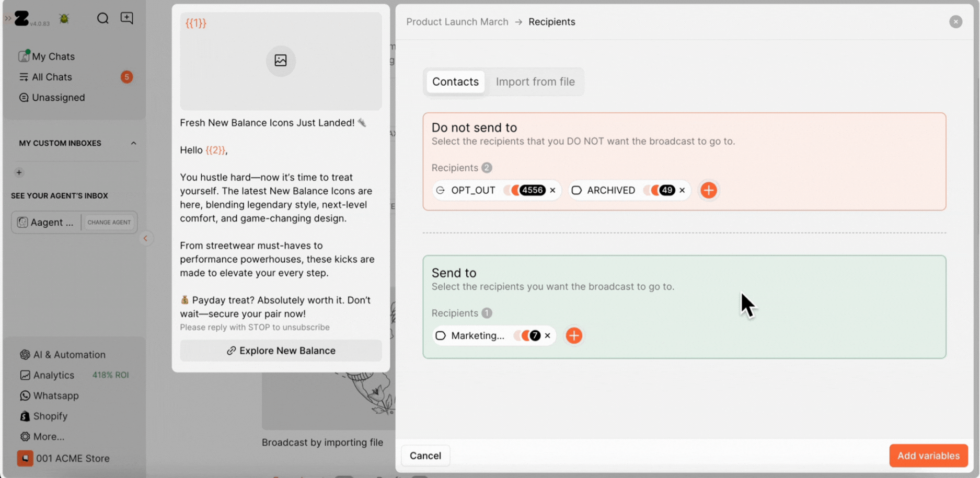The height and width of the screenshot is (478, 980).
Task: Open the Shopify integration
Action: click(x=44, y=416)
